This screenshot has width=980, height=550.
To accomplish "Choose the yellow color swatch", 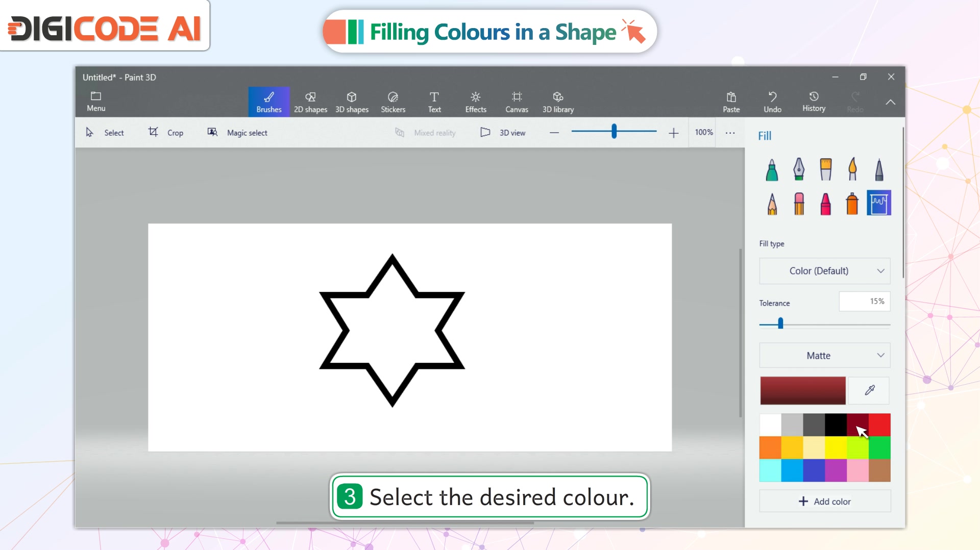I will [x=836, y=448].
